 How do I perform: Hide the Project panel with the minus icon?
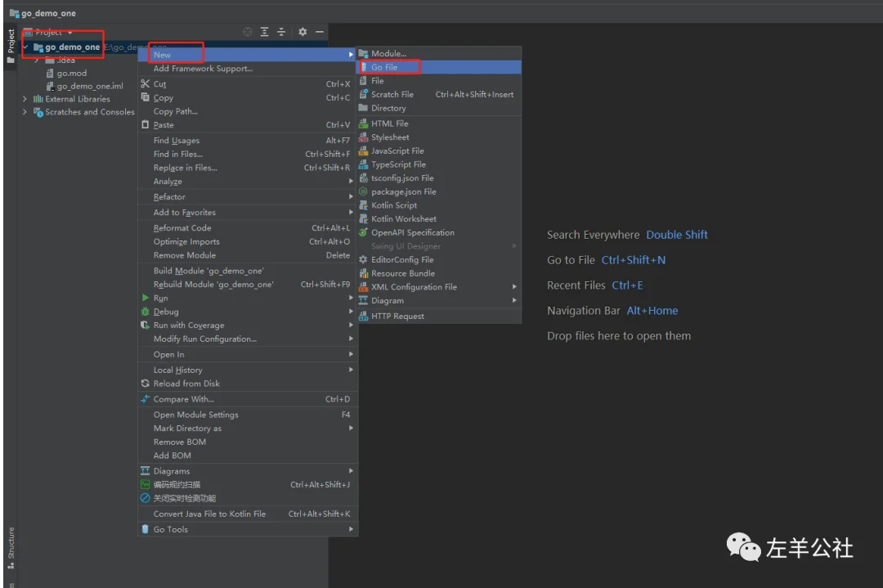[320, 32]
